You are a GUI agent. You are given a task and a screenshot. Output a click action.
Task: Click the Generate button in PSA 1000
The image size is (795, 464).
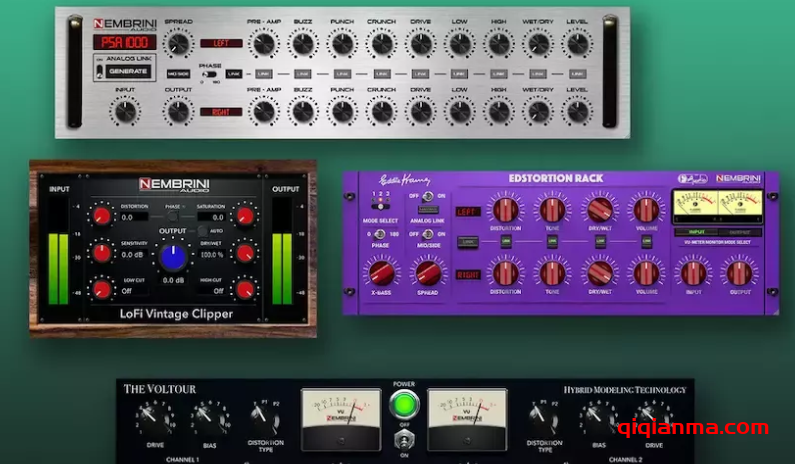pyautogui.click(x=128, y=72)
